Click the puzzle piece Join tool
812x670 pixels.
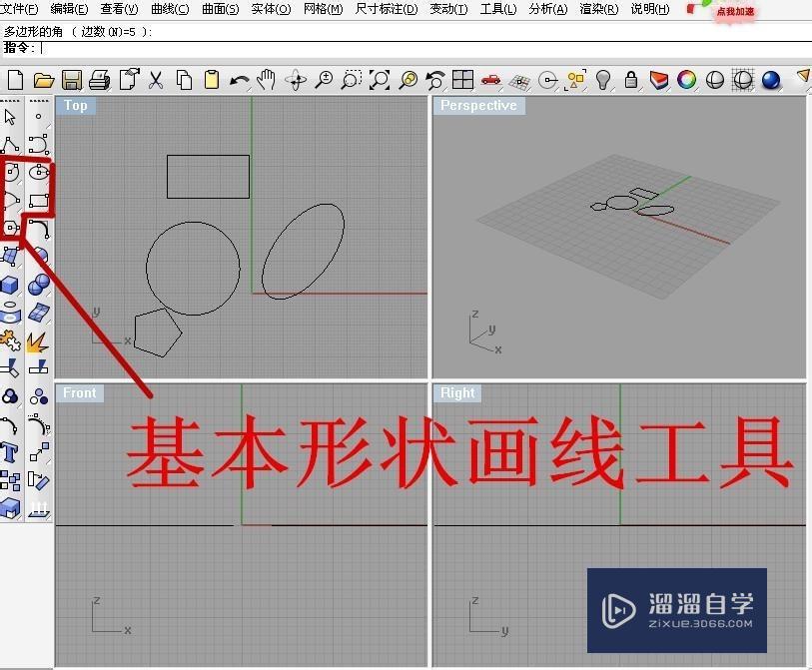[x=10, y=340]
